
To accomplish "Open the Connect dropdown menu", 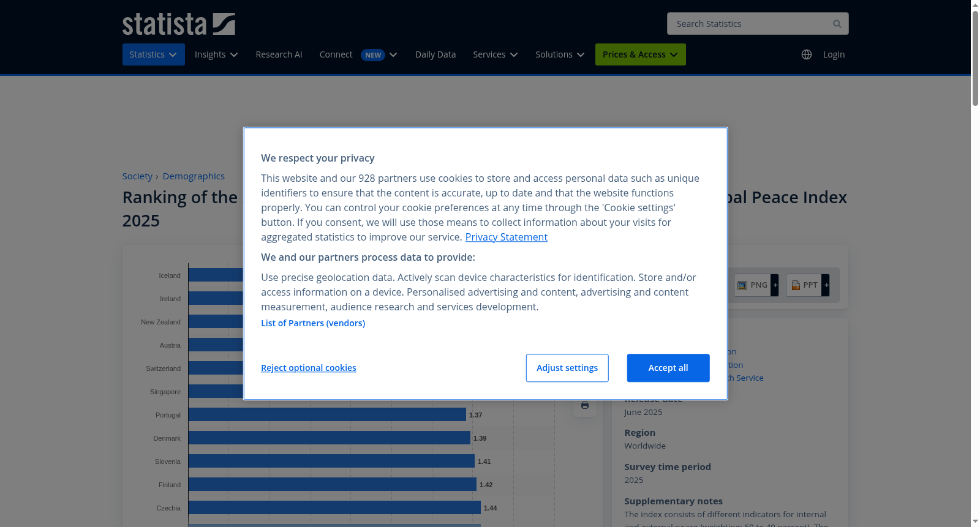I will (x=358, y=54).
